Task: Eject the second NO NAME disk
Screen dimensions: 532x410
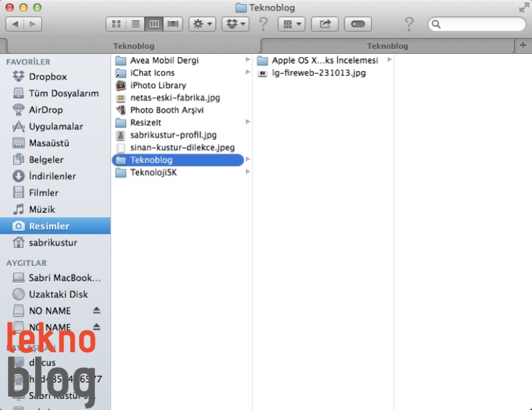Action: point(96,326)
